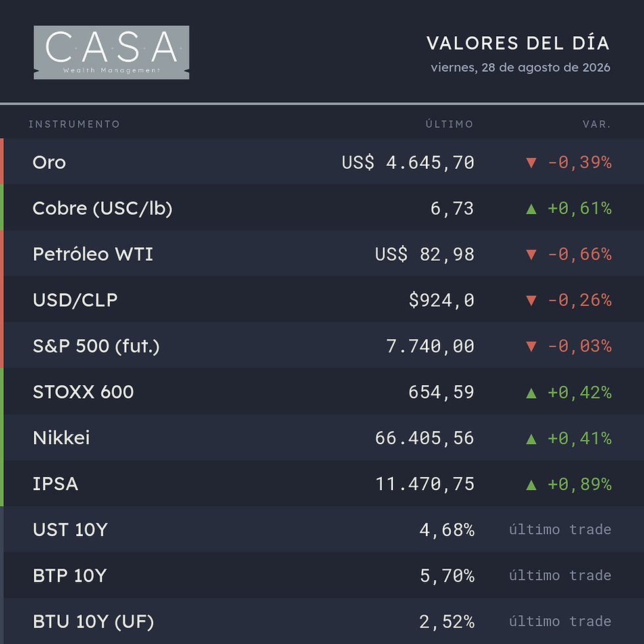Click the UST 10Y instrument name
Image resolution: width=644 pixels, height=644 pixels.
tap(70, 530)
